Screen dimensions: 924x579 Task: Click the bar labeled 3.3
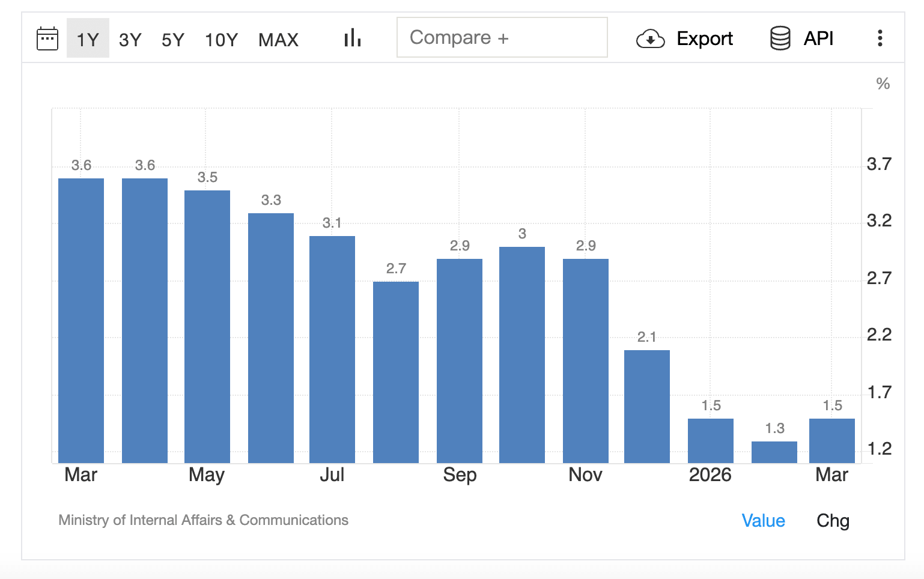click(271, 338)
